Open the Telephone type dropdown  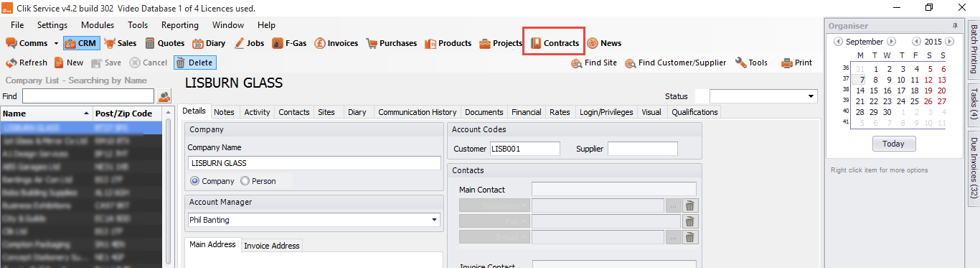pyautogui.click(x=494, y=205)
